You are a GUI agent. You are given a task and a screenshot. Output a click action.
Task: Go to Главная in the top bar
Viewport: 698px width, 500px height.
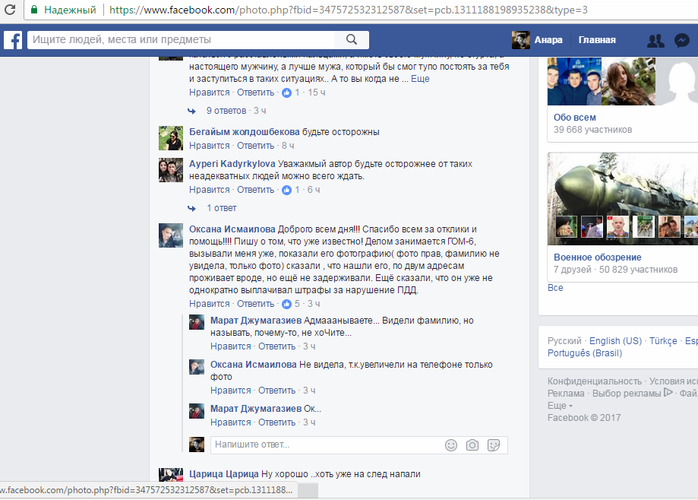(597, 41)
